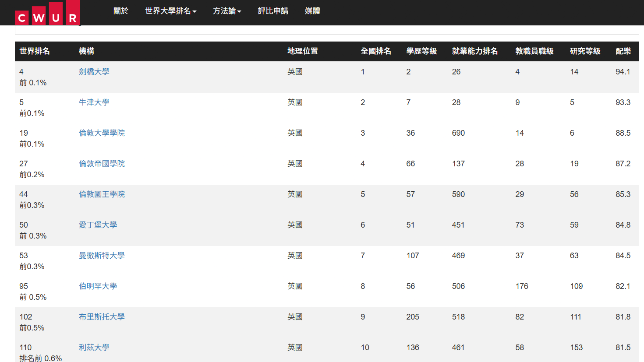Open the 評比申請 page
Image resolution: width=644 pixels, height=362 pixels.
273,11
